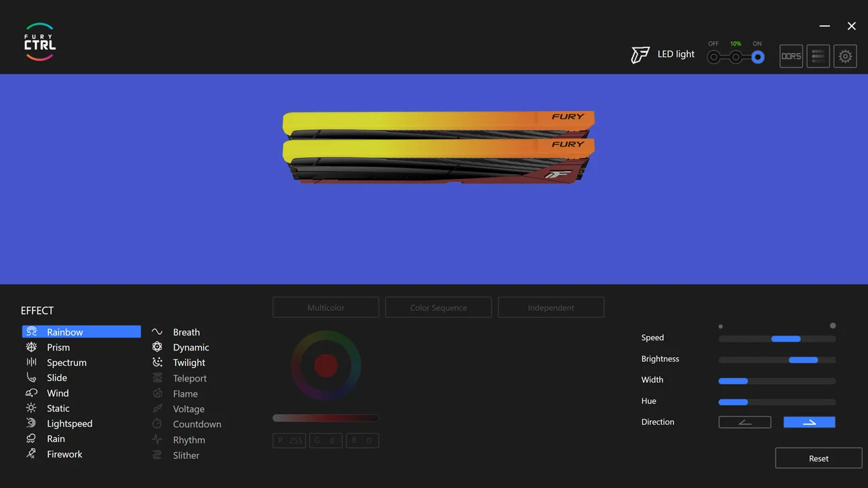Screen dimensions: 868x488
Task: Select the Twilight effect from the list
Action: (189, 362)
